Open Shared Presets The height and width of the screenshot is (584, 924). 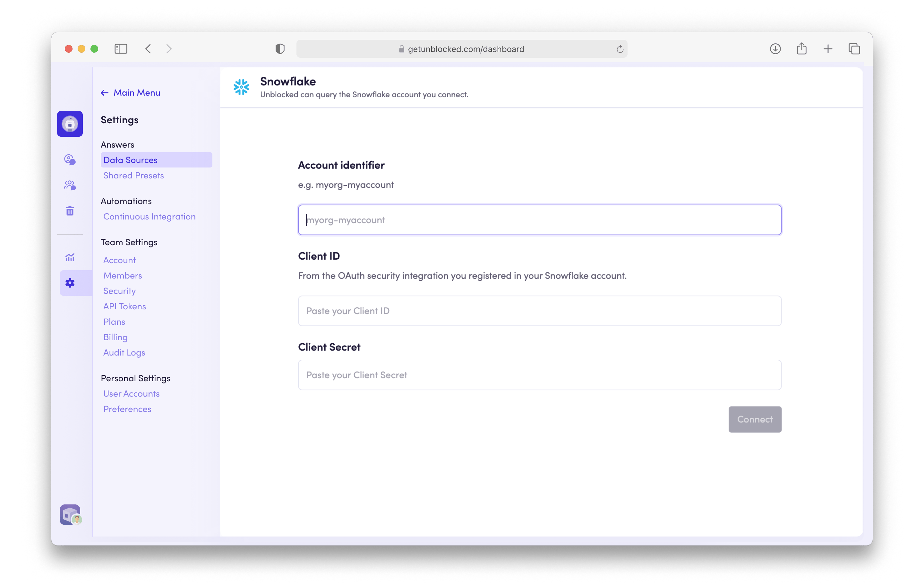tap(133, 175)
